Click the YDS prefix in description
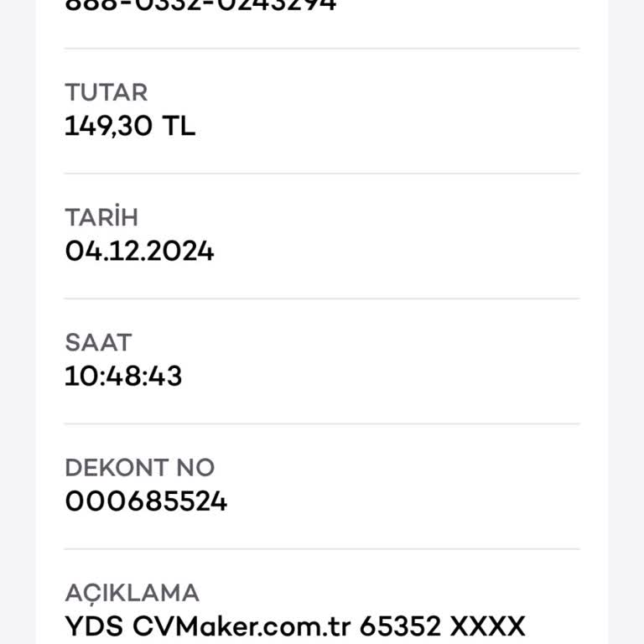Image resolution: width=644 pixels, height=644 pixels. (x=94, y=626)
